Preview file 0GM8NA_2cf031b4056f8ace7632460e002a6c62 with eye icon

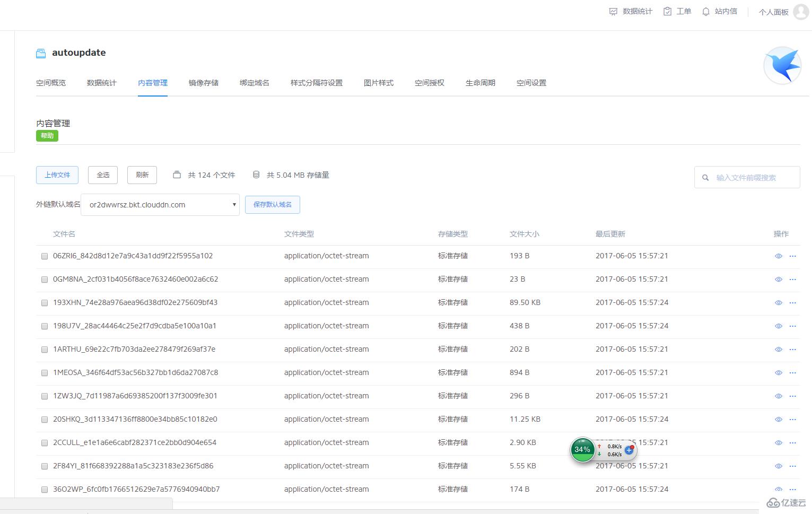(779, 280)
